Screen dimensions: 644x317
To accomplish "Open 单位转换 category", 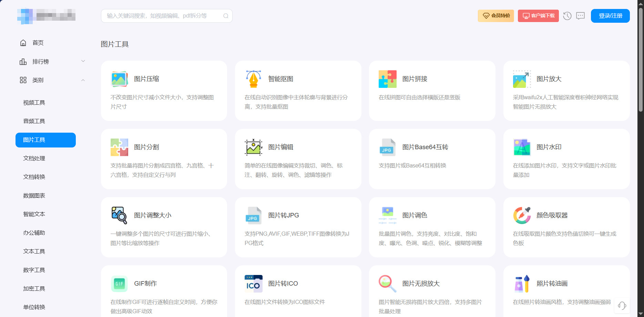I will tap(34, 307).
